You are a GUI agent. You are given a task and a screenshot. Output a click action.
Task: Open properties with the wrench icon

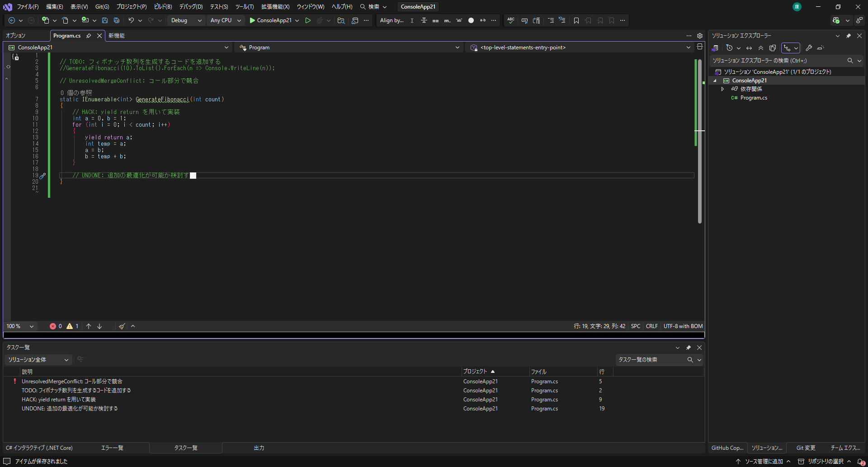click(809, 48)
